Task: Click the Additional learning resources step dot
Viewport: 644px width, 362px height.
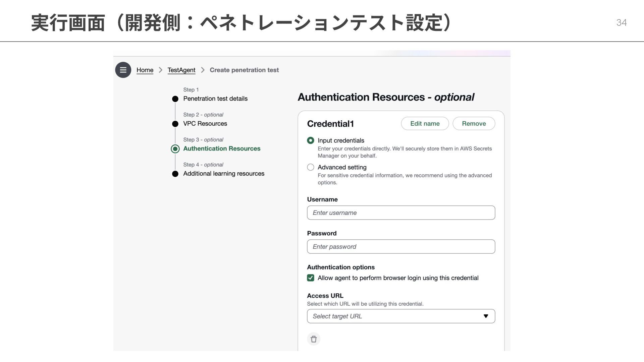Action: pyautogui.click(x=175, y=174)
